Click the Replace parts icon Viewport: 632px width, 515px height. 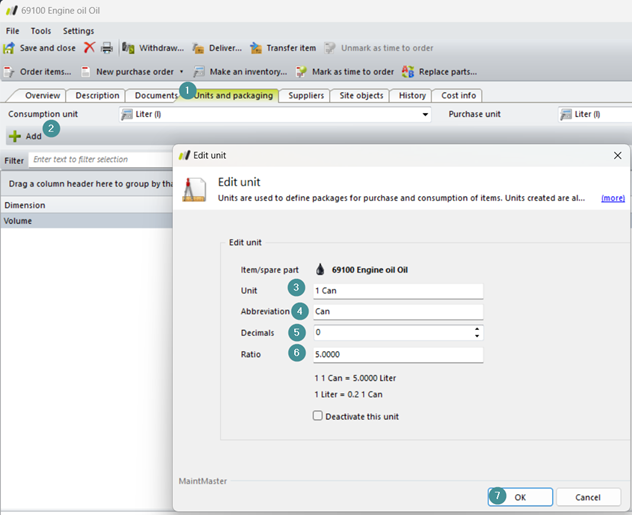(408, 72)
